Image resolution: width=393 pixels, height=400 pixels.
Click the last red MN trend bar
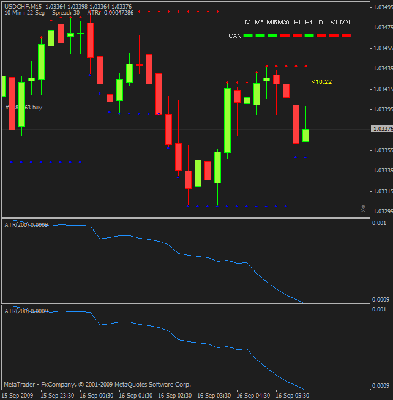[346, 35]
